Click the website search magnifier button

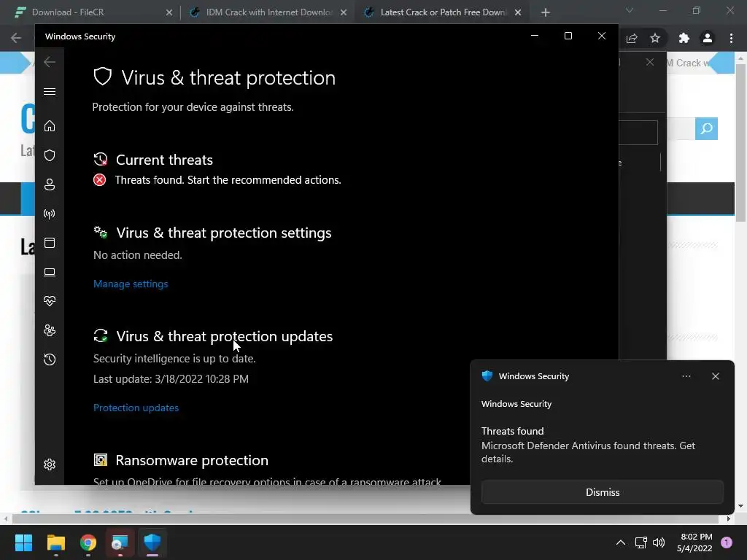[706, 128]
